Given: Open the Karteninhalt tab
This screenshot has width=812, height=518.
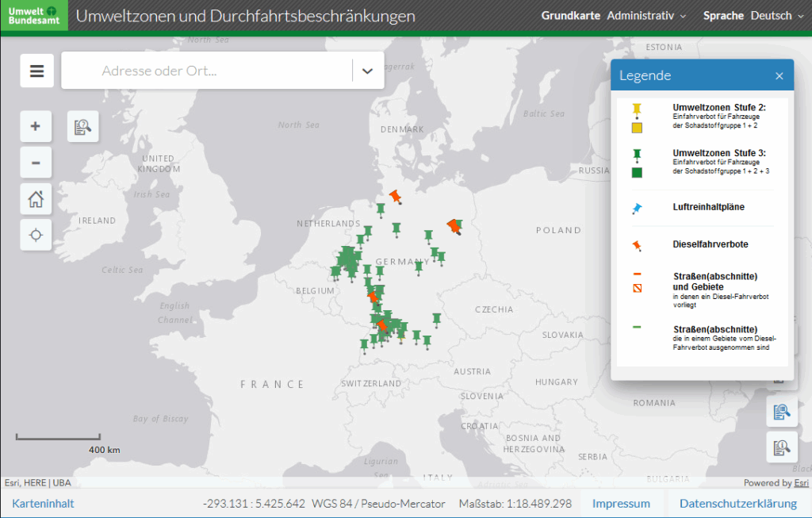Looking at the screenshot, I should click(x=43, y=504).
